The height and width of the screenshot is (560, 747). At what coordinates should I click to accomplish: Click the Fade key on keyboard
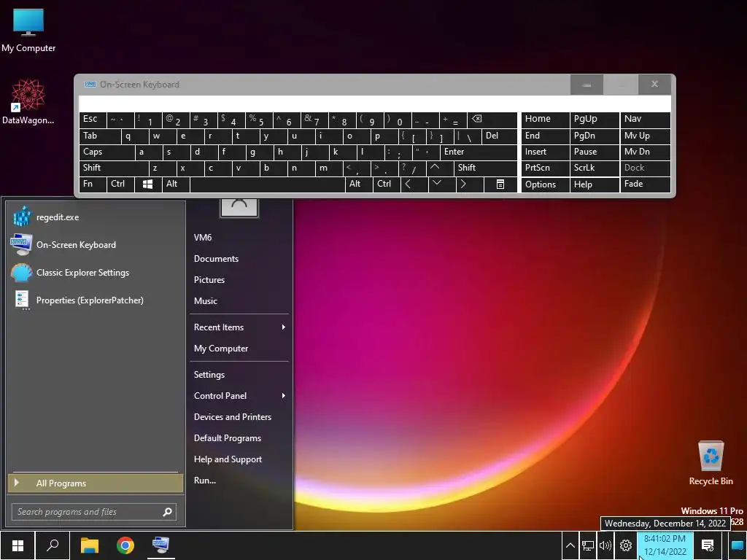coord(645,184)
